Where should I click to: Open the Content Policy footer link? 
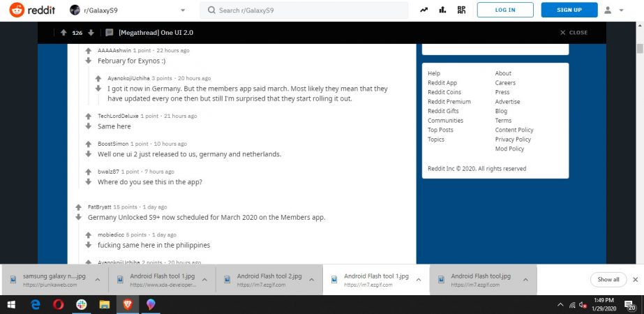(514, 130)
